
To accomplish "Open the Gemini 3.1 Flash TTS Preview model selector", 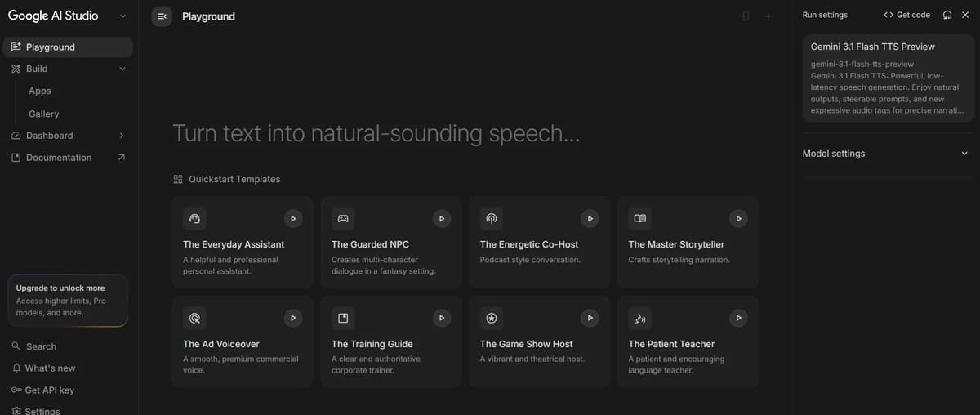I will click(889, 78).
